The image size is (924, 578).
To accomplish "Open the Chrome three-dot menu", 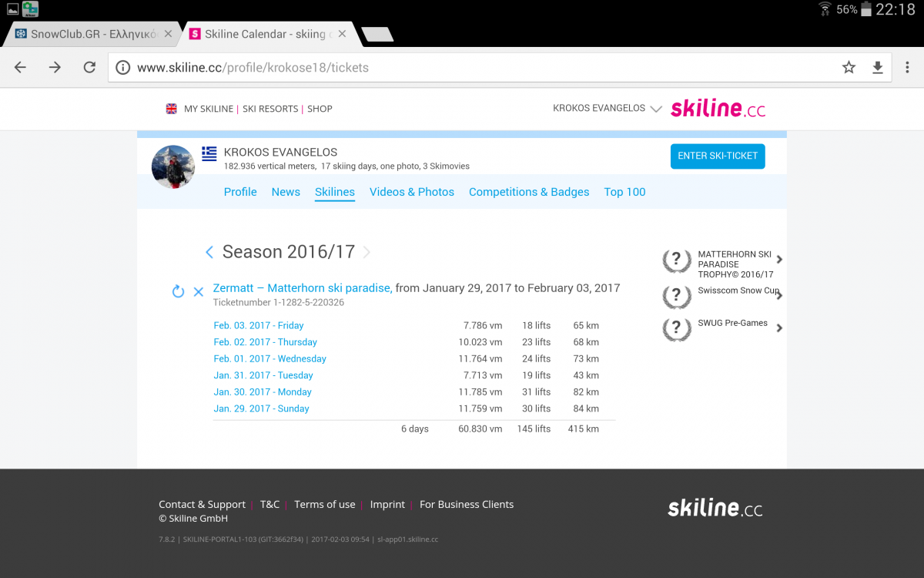I will pyautogui.click(x=908, y=67).
